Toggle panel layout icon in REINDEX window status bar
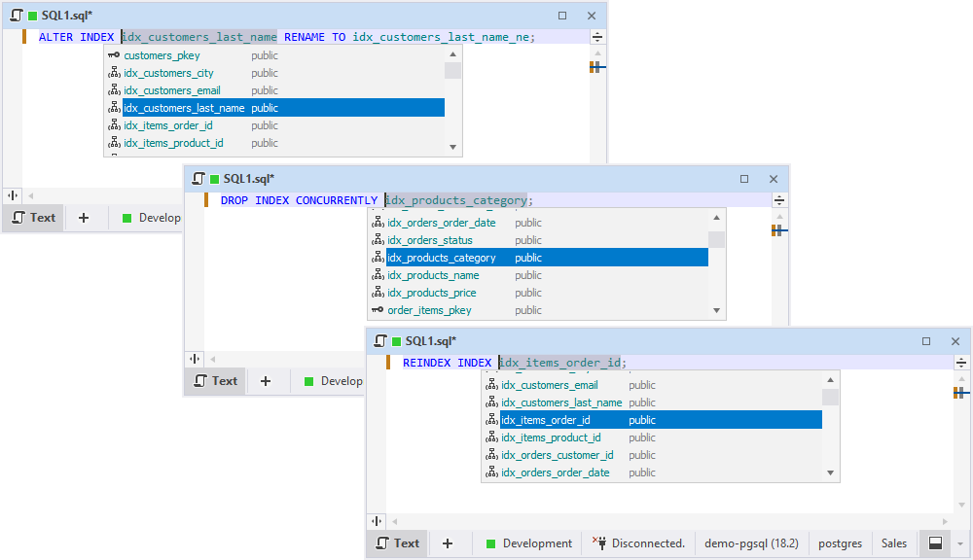The image size is (973, 560). [935, 543]
